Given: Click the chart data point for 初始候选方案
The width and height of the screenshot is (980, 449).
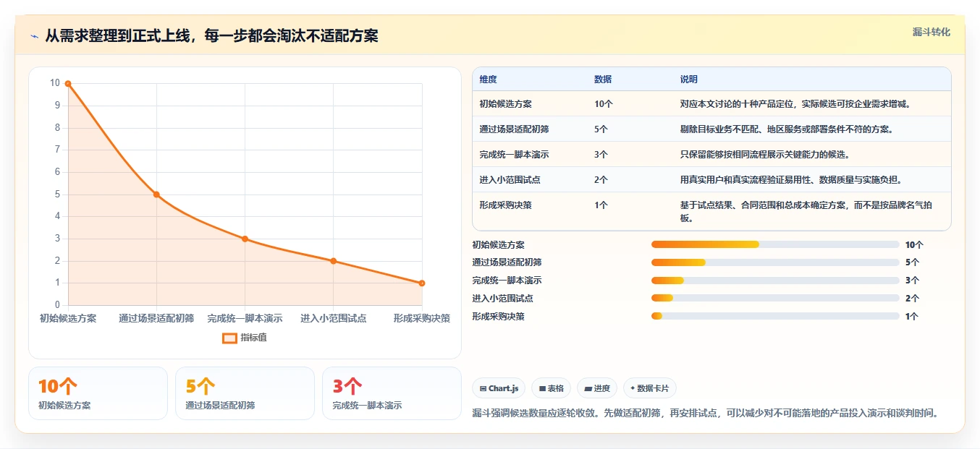Looking at the screenshot, I should (68, 84).
